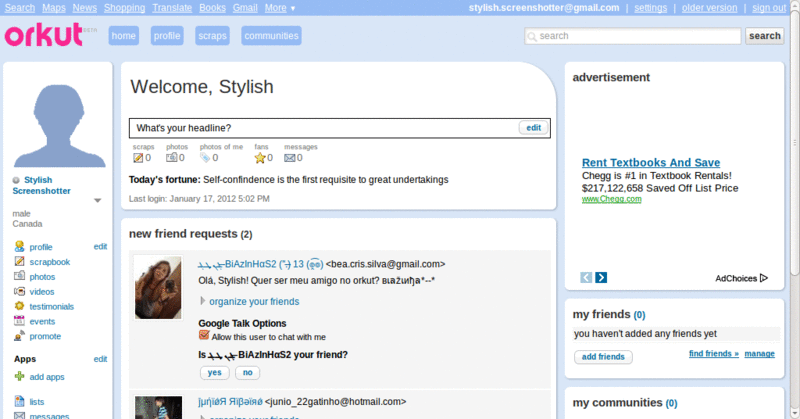Open the communities tab
The height and width of the screenshot is (419, 800).
tap(271, 36)
